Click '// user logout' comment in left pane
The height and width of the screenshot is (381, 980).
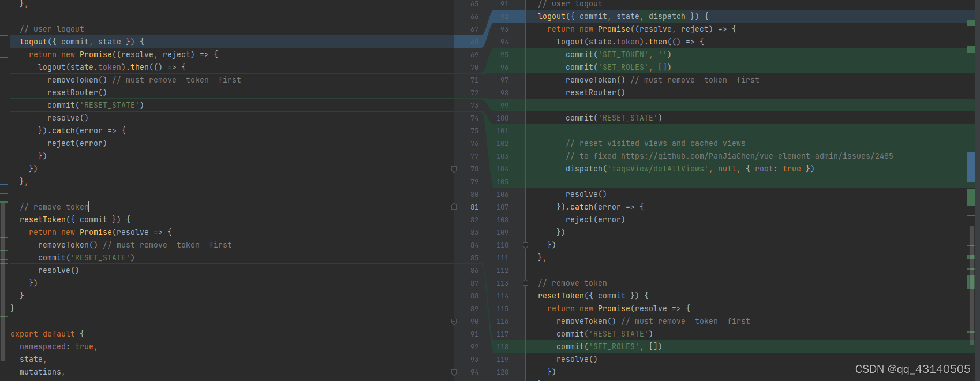(x=52, y=29)
